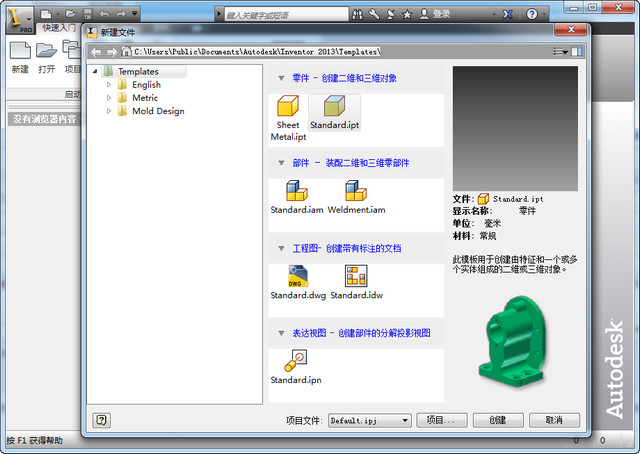640x454 pixels.
Task: Click the 表达视图 section heading text
Action: click(x=361, y=333)
